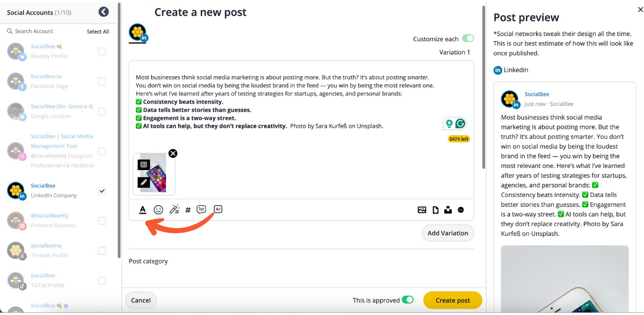
Task: Add a first comment
Action: 201,210
